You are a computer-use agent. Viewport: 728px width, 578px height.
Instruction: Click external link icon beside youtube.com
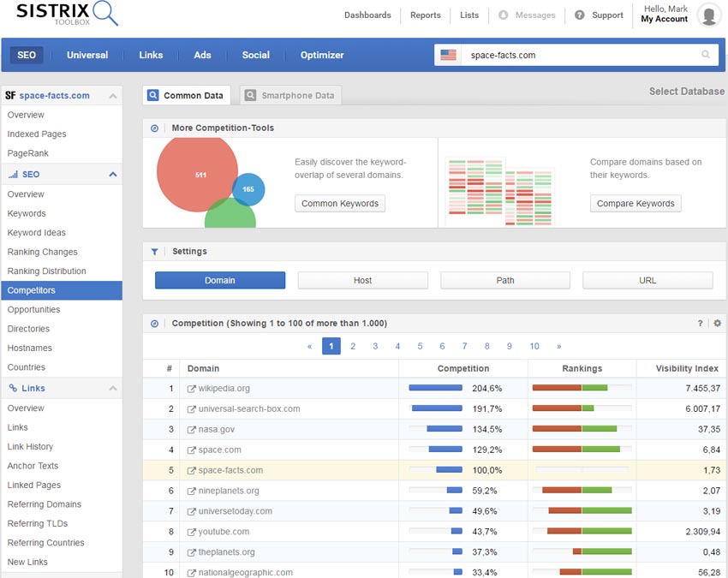tap(191, 532)
